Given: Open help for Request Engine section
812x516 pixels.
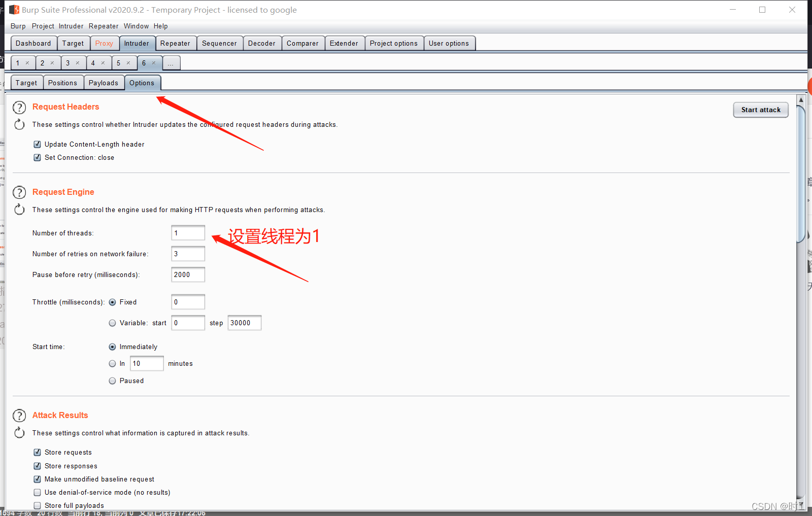Looking at the screenshot, I should [19, 193].
